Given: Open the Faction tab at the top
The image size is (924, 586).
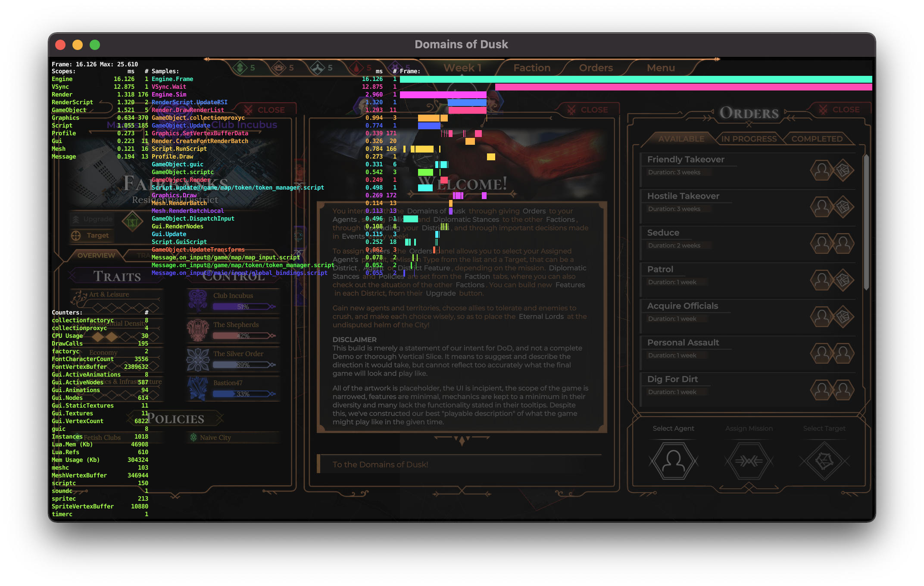Looking at the screenshot, I should 531,68.
